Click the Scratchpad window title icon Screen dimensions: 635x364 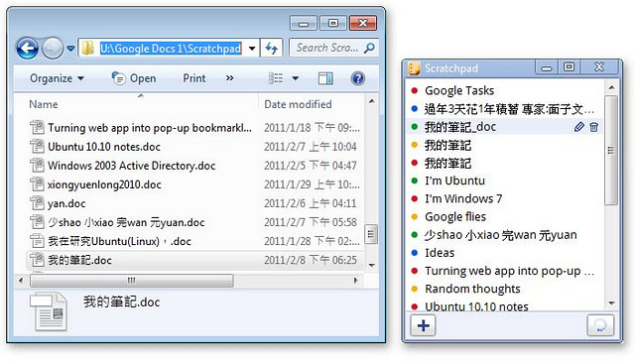tap(414, 68)
